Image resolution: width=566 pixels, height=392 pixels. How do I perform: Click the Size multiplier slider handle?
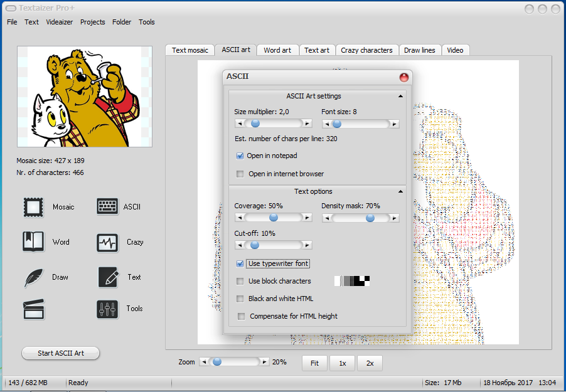255,124
